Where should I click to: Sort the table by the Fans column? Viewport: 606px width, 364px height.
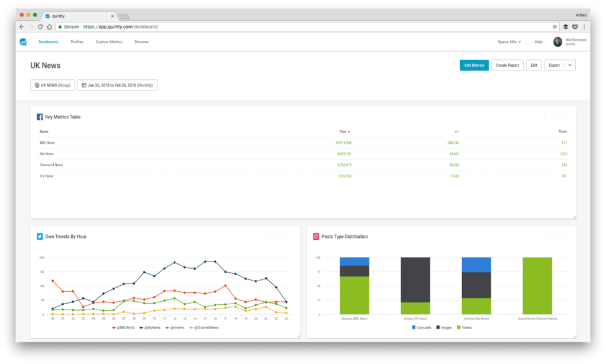345,132
